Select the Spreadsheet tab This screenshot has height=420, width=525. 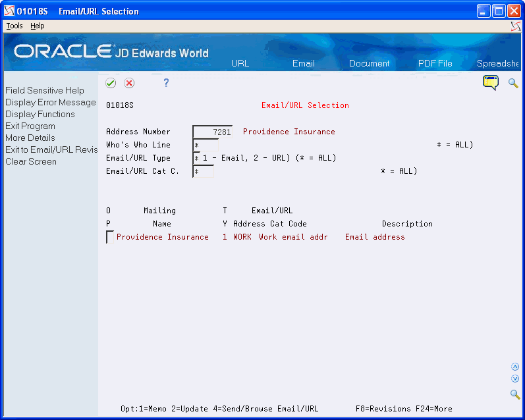497,63
